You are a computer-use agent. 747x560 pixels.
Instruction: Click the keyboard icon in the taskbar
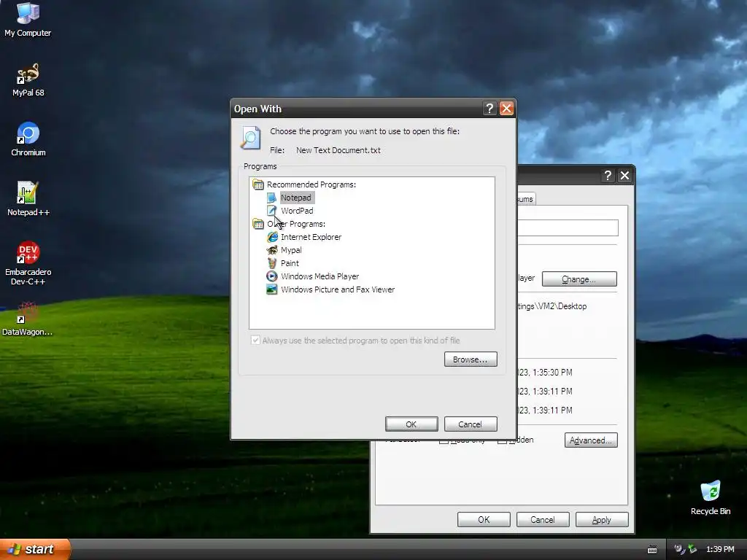[652, 550]
